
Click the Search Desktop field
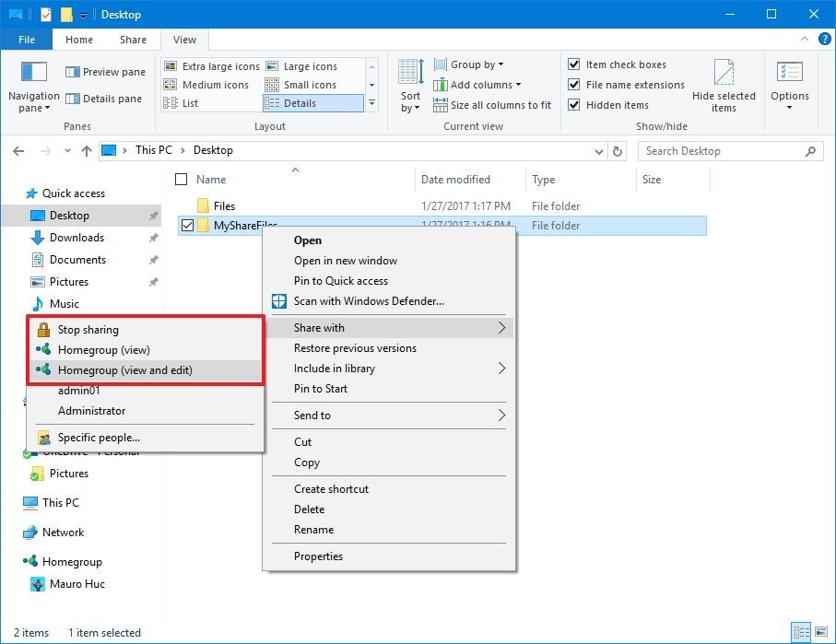pos(719,151)
